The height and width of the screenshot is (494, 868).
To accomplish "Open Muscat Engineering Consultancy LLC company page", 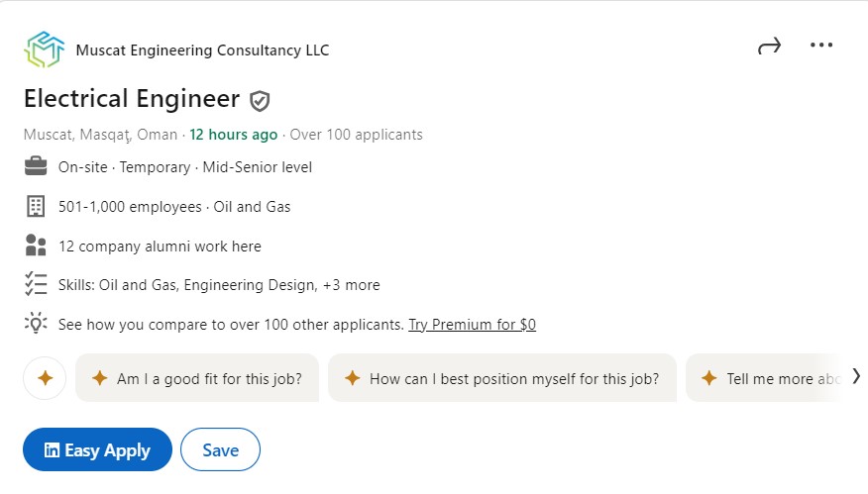I will [202, 50].
